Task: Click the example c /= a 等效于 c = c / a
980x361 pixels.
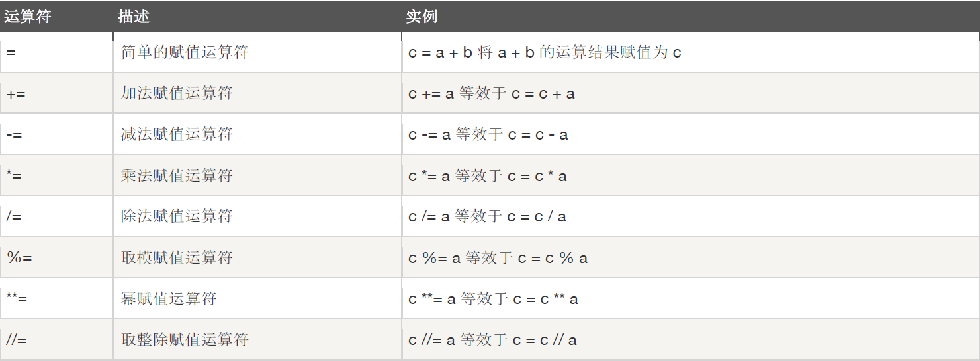Action: (487, 217)
